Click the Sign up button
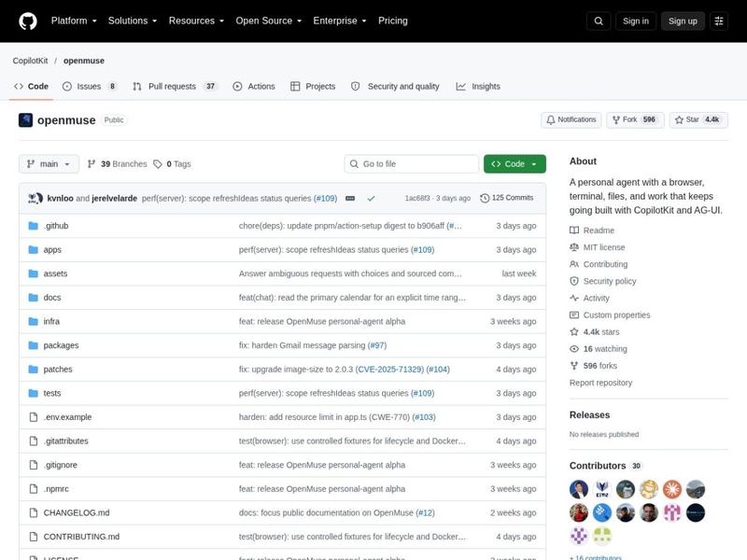 (683, 21)
